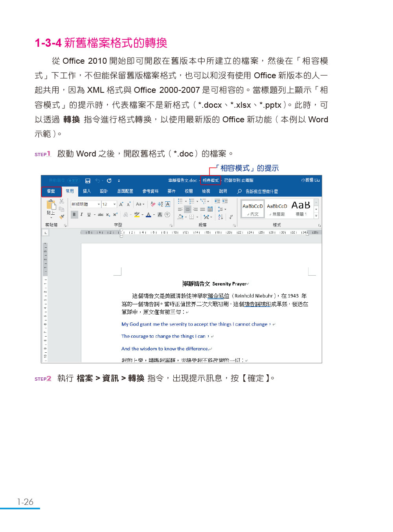Click the Save icon on Quick Access Toolbar
Image resolution: width=393 pixels, height=532 pixels.
click(87, 180)
